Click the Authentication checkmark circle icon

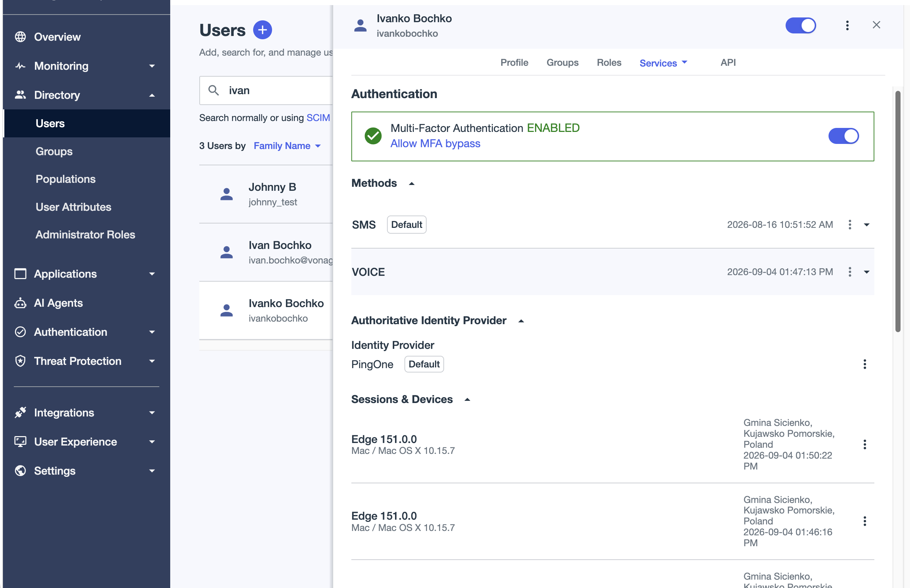(x=20, y=332)
